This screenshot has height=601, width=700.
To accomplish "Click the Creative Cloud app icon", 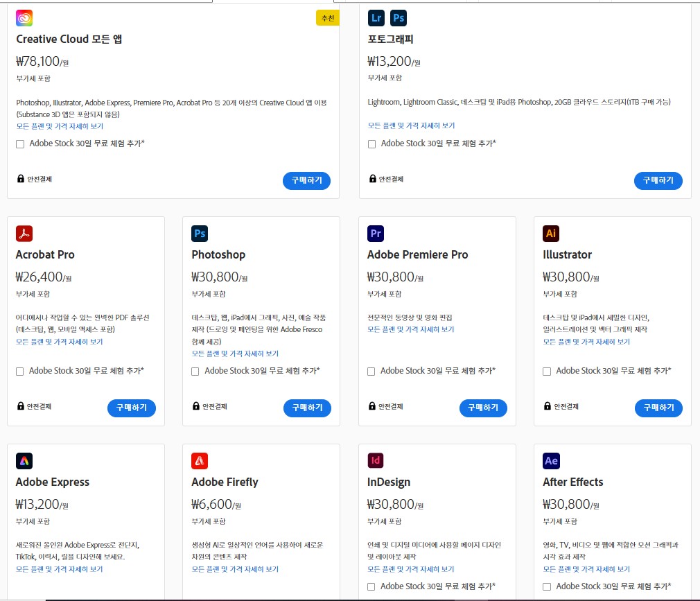I will point(24,18).
